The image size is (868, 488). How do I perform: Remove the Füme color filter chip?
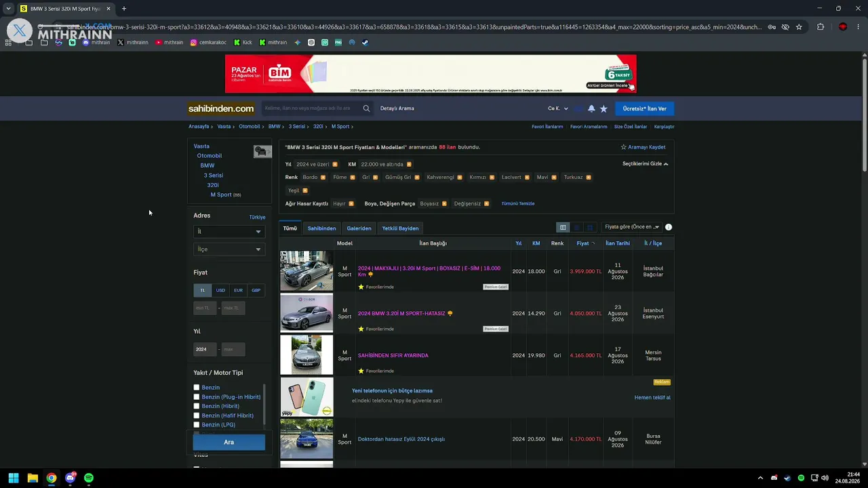point(353,178)
